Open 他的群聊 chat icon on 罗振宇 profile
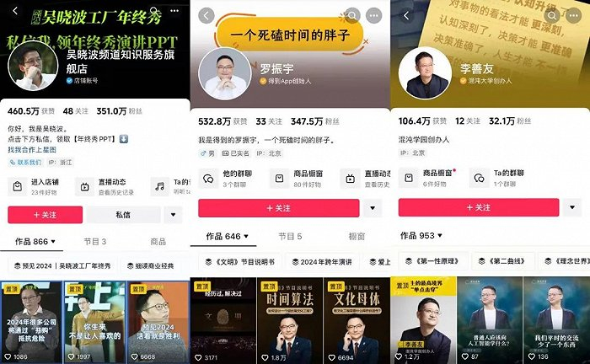The width and height of the screenshot is (590, 364). pyautogui.click(x=208, y=179)
